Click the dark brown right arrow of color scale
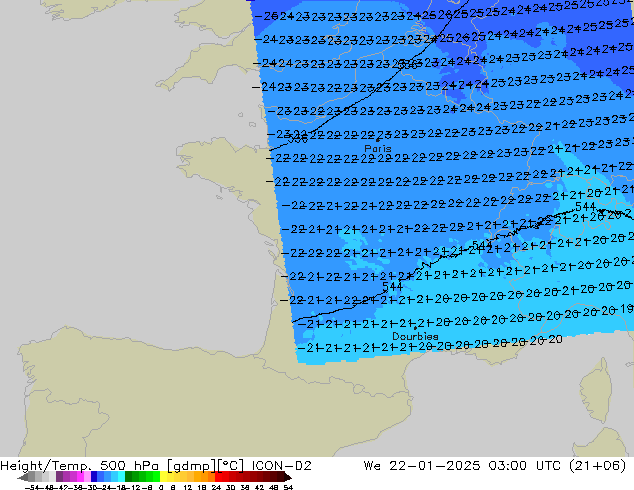The height and width of the screenshot is (490, 634). (x=288, y=477)
